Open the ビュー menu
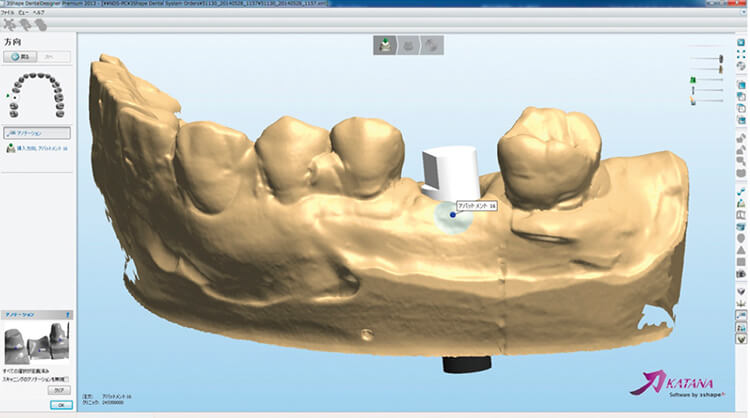This screenshot has width=750, height=418. coord(23,13)
